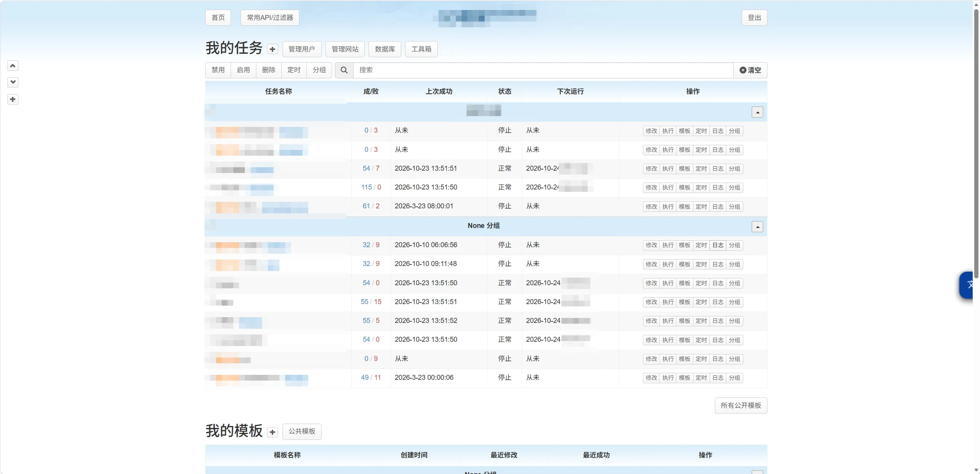The image size is (980, 474).
Task: Click 执行 on the 2026-10-10 06:06:56 row
Action: [668, 245]
